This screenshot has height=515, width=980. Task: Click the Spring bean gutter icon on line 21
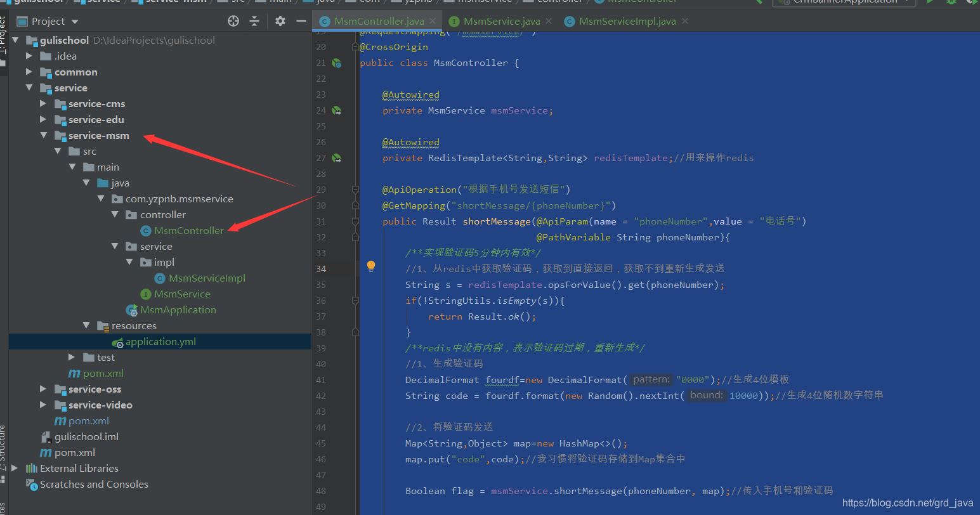coord(337,63)
